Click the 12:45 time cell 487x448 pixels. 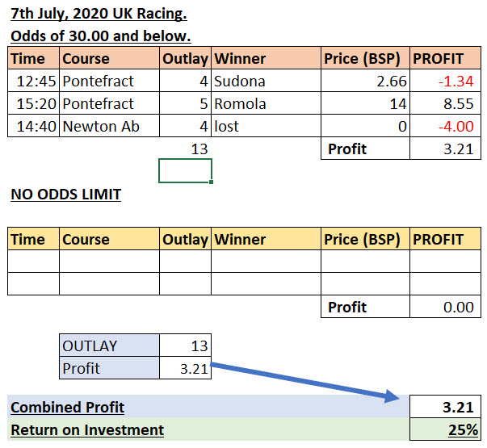tap(33, 82)
